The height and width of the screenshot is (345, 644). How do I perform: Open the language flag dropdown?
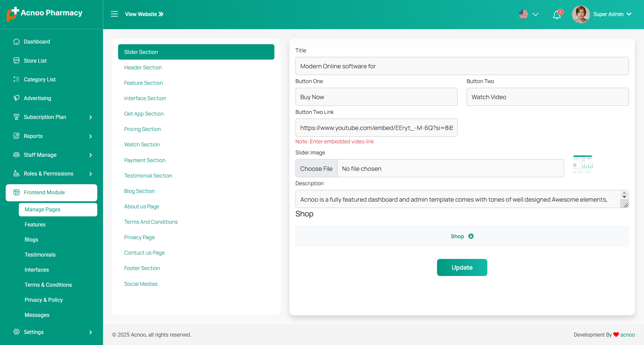(x=528, y=14)
